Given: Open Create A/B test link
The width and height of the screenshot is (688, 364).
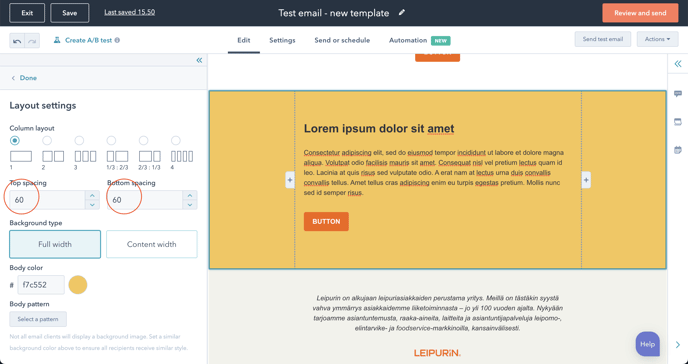Looking at the screenshot, I should pyautogui.click(x=89, y=40).
